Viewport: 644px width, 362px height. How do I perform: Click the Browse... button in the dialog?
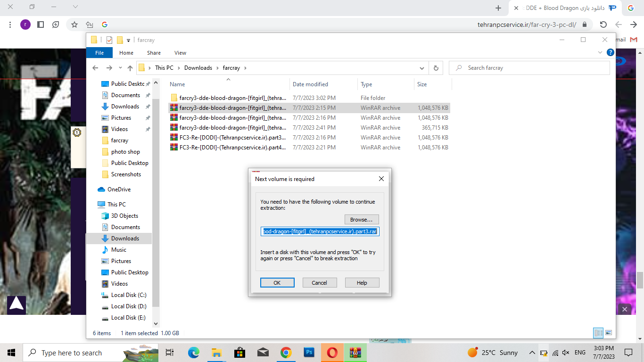[x=361, y=220]
